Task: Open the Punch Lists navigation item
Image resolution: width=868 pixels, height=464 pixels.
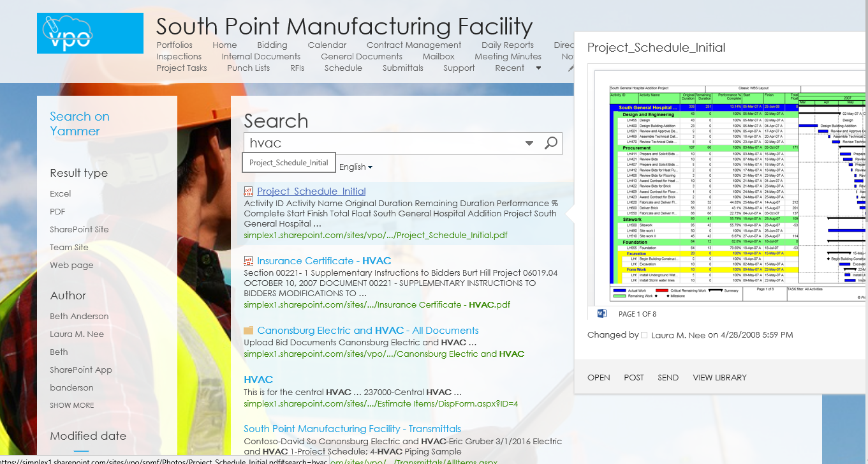Action: click(248, 68)
